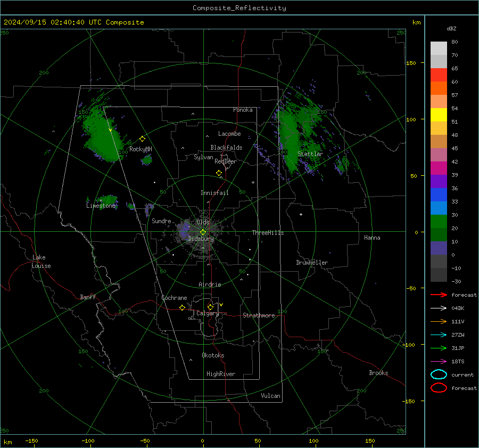Click the Drumheller city label

click(x=312, y=263)
